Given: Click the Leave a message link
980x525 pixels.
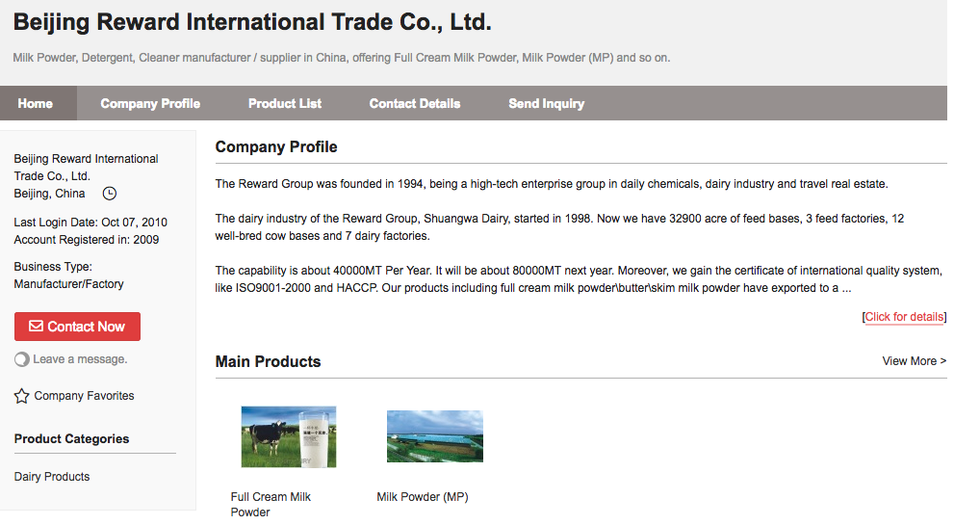Looking at the screenshot, I should click(80, 359).
